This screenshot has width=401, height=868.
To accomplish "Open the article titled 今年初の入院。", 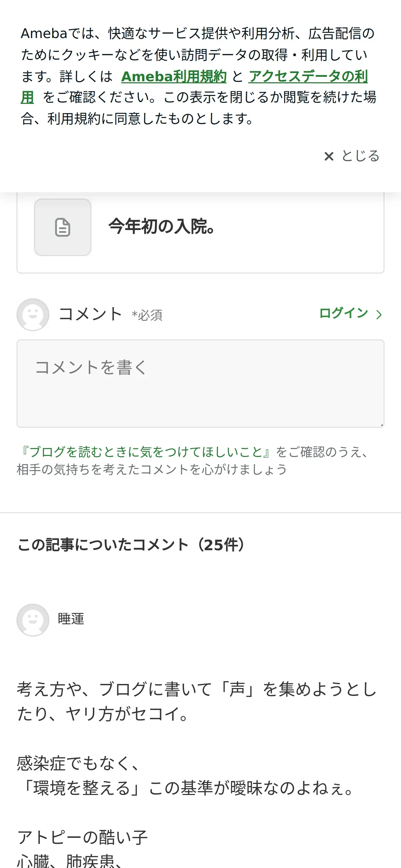I will pos(161,227).
